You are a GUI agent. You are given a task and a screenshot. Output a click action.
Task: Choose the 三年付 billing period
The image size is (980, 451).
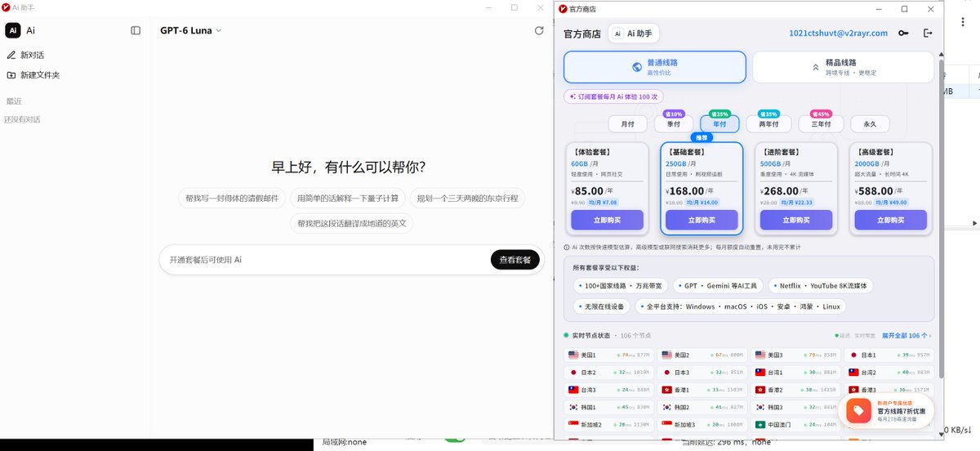tap(821, 124)
